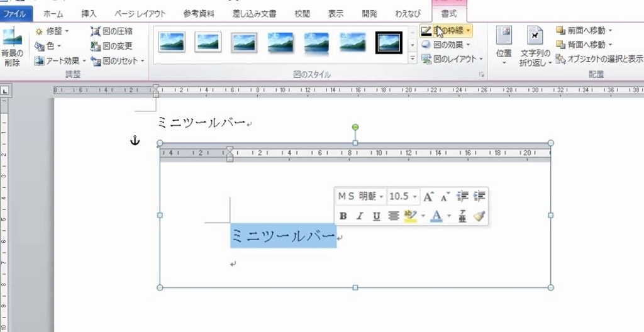
Task: Click shrink font icon in mini toolbar
Action: (445, 197)
